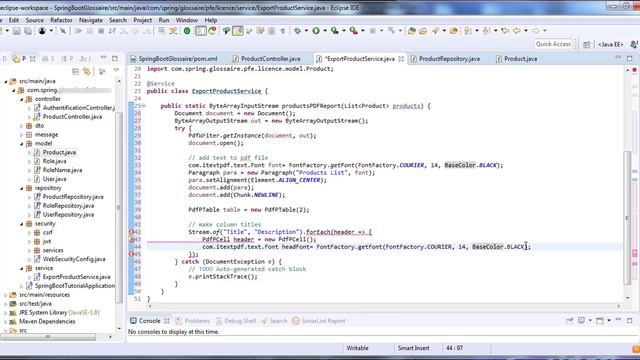Click the Open Console icon in console view
Image resolution: width=640 pixels, height=360 pixels.
(600, 321)
